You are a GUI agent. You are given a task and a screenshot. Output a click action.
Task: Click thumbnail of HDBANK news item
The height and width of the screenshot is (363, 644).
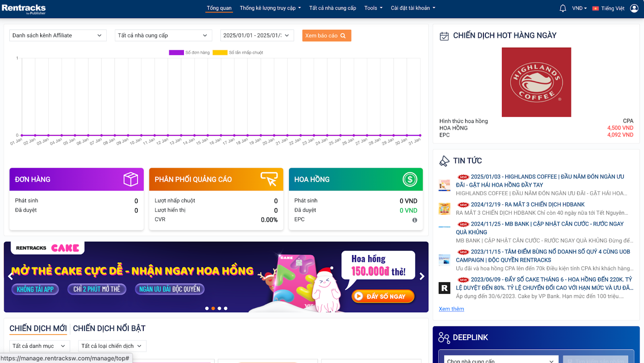pyautogui.click(x=444, y=209)
